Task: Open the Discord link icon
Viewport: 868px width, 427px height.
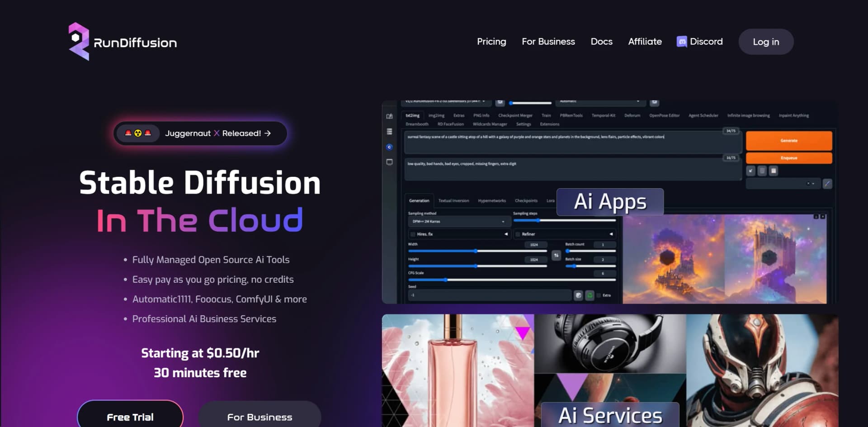Action: pos(682,42)
